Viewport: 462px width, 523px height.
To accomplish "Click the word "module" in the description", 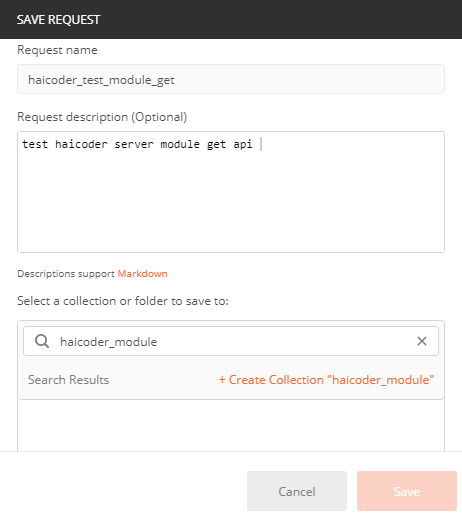I will (x=180, y=144).
